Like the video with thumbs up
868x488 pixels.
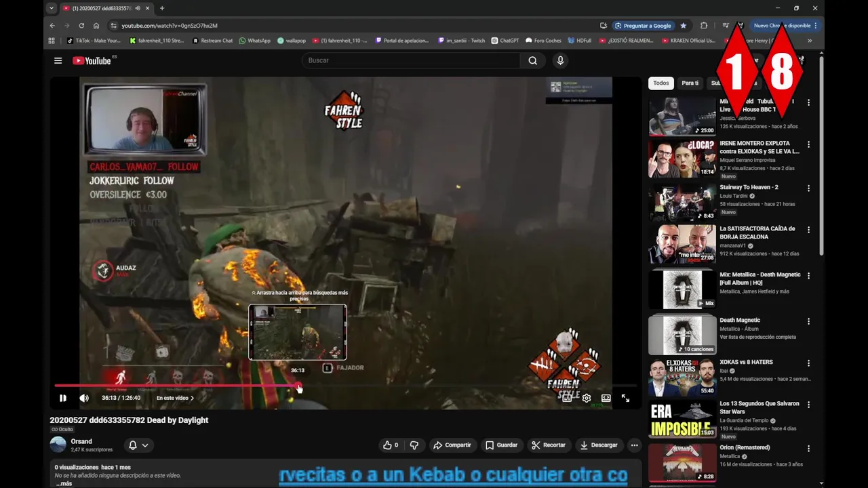click(x=391, y=445)
